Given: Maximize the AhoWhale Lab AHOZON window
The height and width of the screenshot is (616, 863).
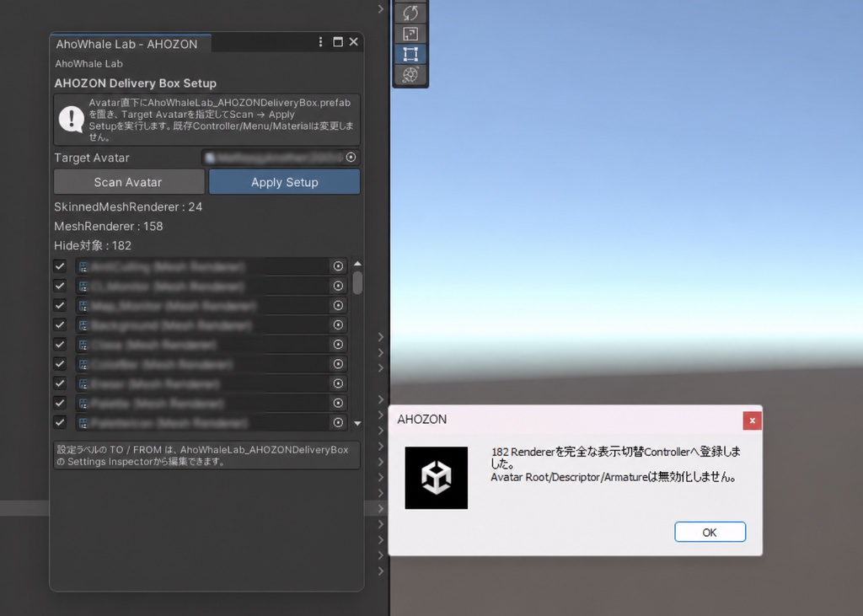Looking at the screenshot, I should tap(338, 42).
